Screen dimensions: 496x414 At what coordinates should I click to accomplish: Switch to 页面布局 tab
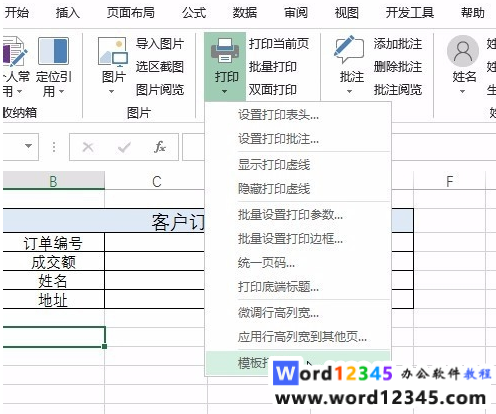(x=131, y=13)
